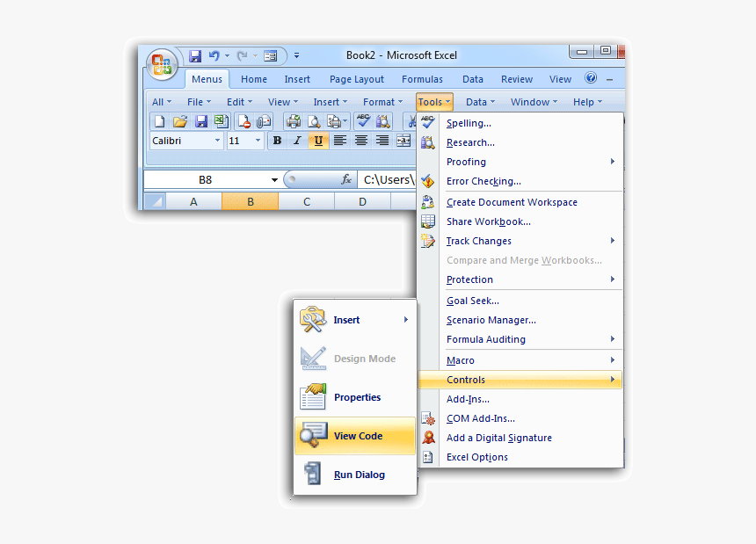Open the Data ribbon tab

pos(473,79)
